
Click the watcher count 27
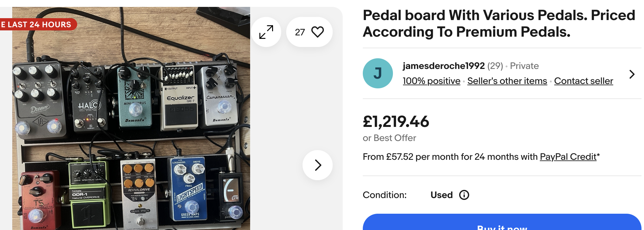300,32
